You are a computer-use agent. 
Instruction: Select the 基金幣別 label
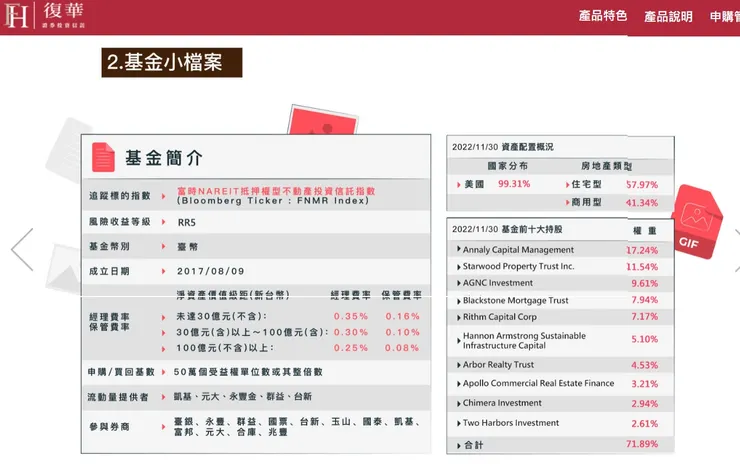(109, 246)
